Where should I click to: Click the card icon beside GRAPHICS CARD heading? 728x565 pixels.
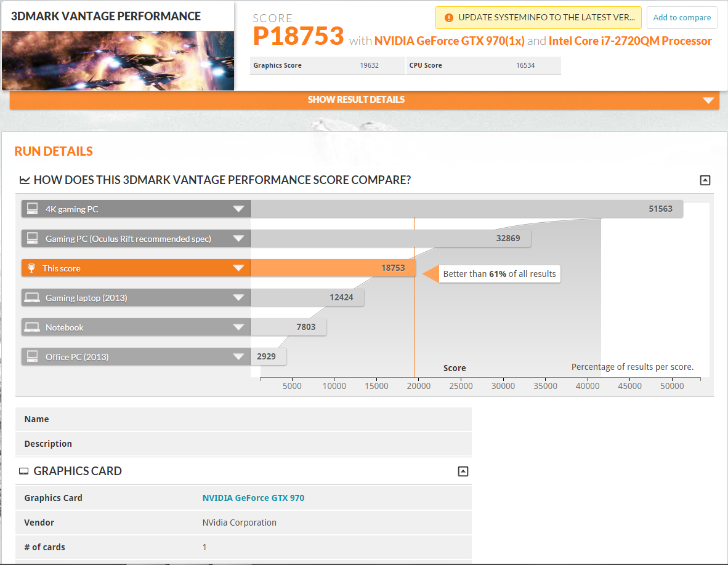click(x=23, y=471)
